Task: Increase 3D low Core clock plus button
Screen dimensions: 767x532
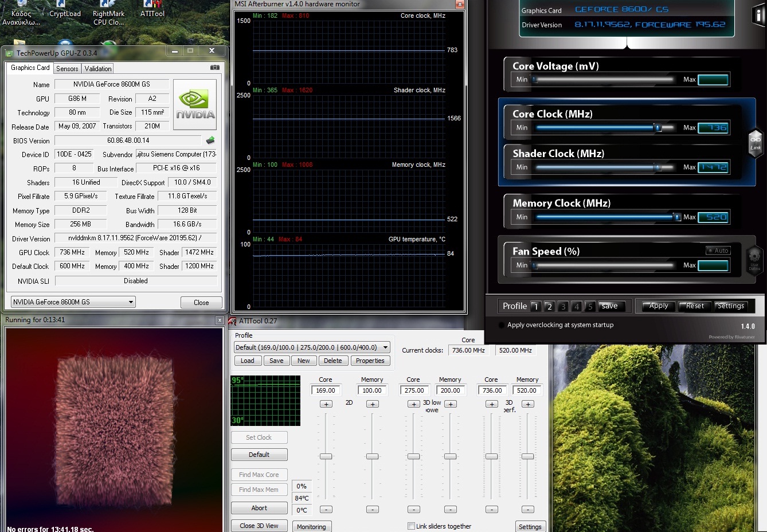Action: pos(414,404)
